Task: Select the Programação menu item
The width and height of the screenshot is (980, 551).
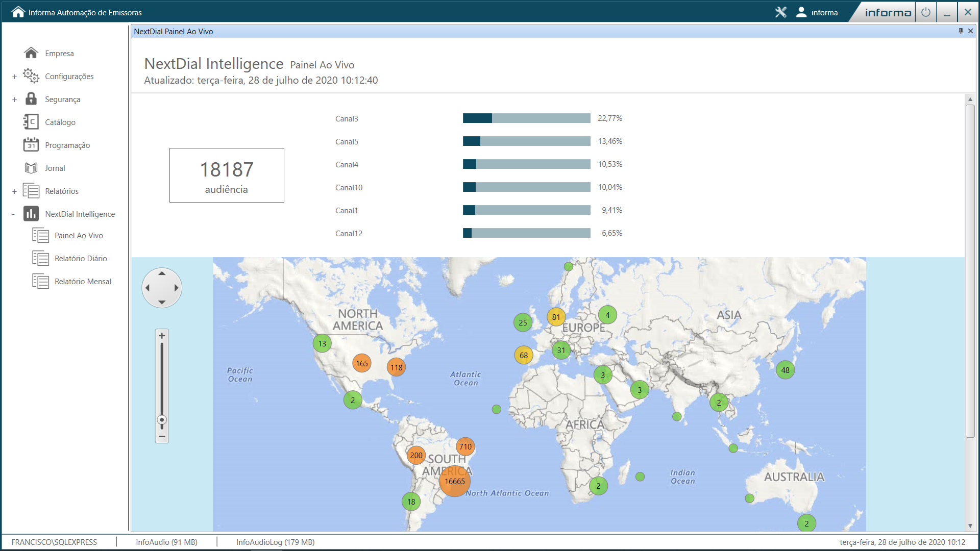Action: click(67, 145)
